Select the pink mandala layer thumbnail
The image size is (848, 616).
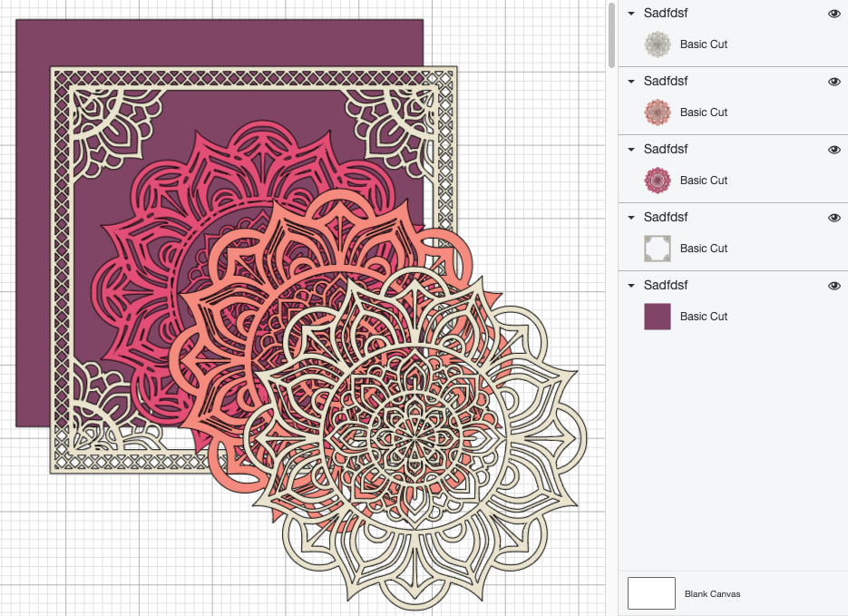pos(658,181)
